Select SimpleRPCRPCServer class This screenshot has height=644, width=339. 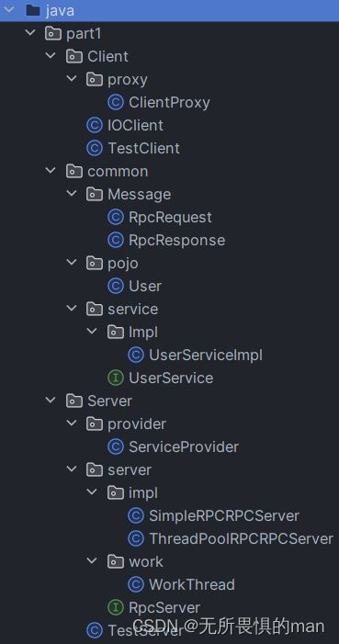(x=214, y=515)
